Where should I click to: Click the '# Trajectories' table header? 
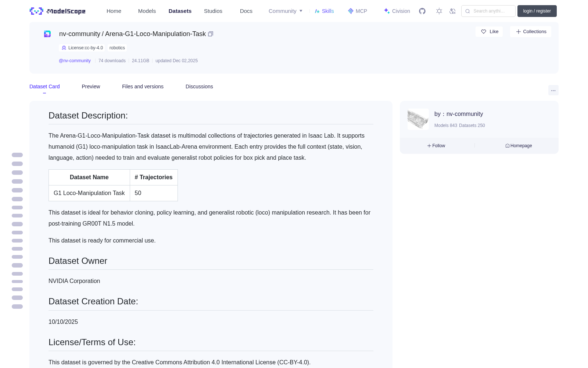154,177
